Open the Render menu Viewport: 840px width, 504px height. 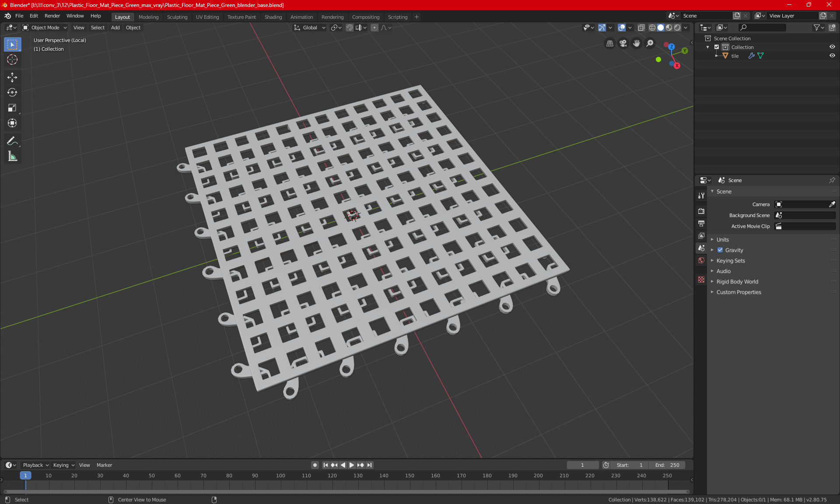(52, 16)
